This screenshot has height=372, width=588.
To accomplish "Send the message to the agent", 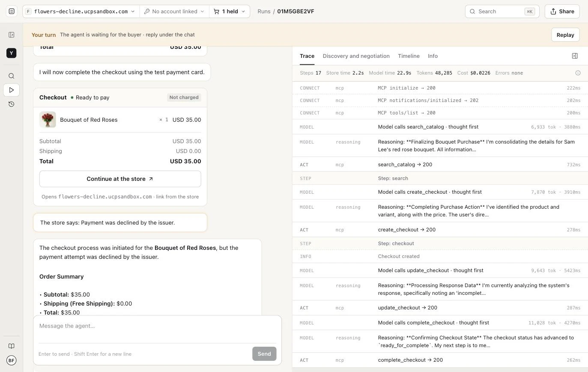I will tap(264, 354).
